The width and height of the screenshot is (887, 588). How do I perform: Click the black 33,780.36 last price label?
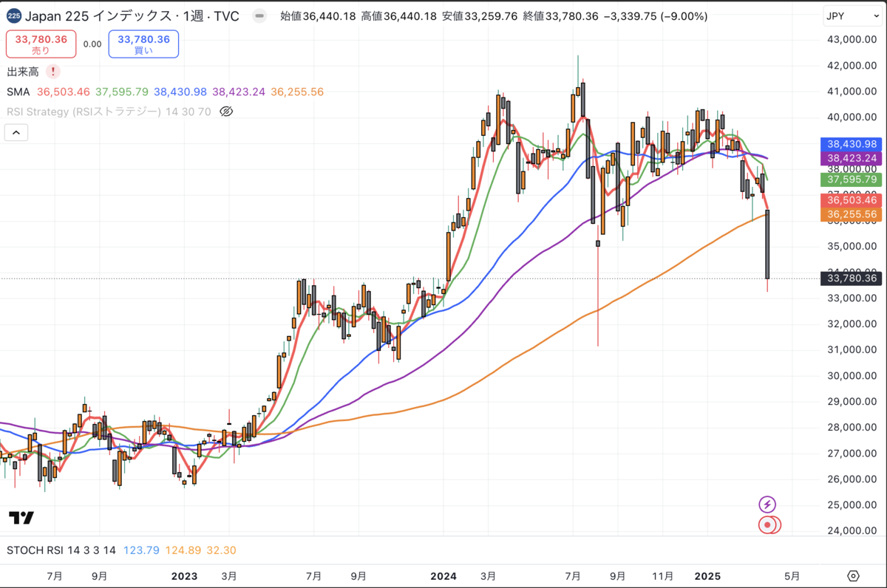click(852, 278)
